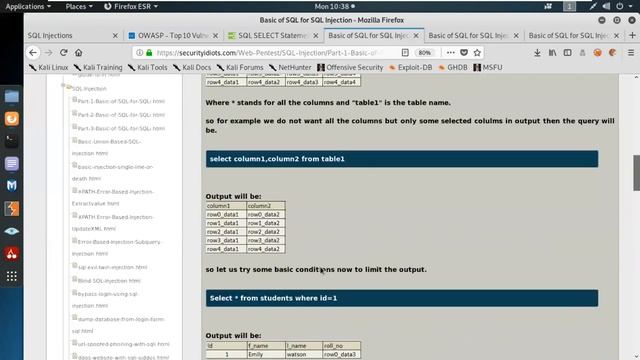Open the eye-shaped dock application

[11, 231]
